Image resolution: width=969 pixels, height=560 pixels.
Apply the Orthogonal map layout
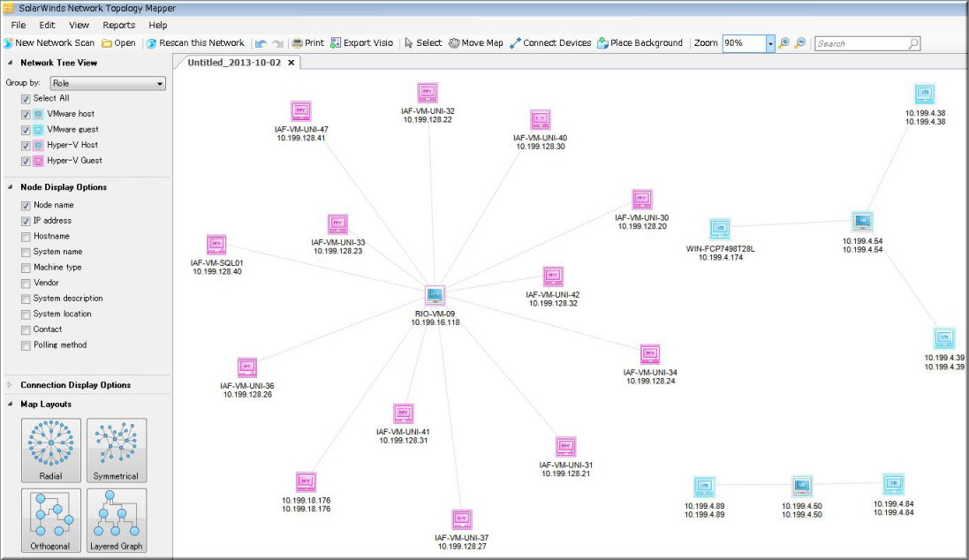click(50, 520)
